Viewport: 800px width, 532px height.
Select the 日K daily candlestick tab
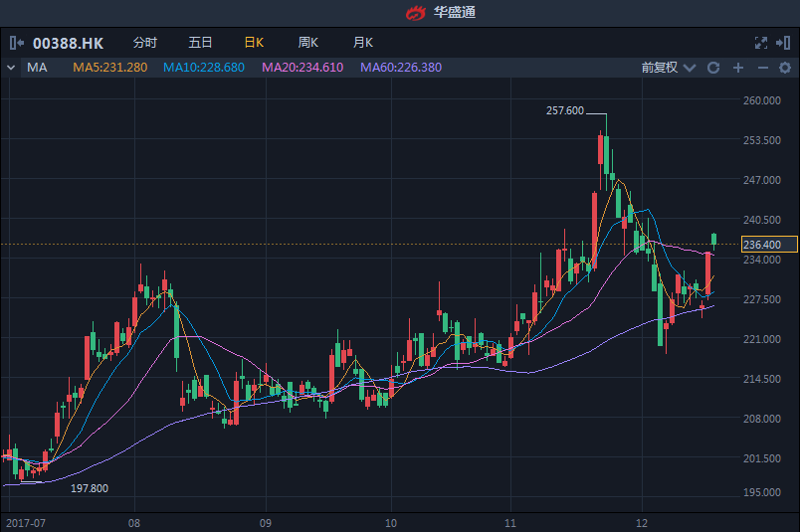coord(254,43)
